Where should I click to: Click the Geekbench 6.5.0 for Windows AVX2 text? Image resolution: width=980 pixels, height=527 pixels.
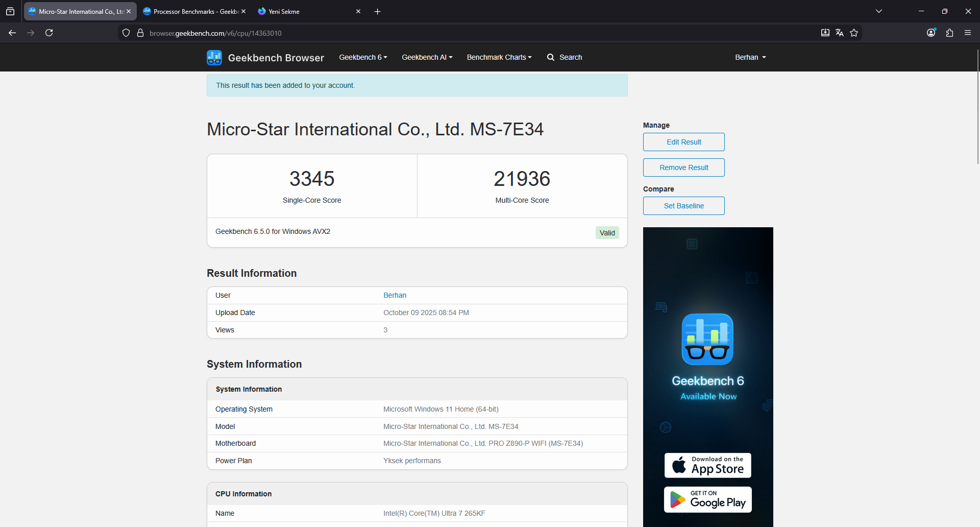click(273, 231)
